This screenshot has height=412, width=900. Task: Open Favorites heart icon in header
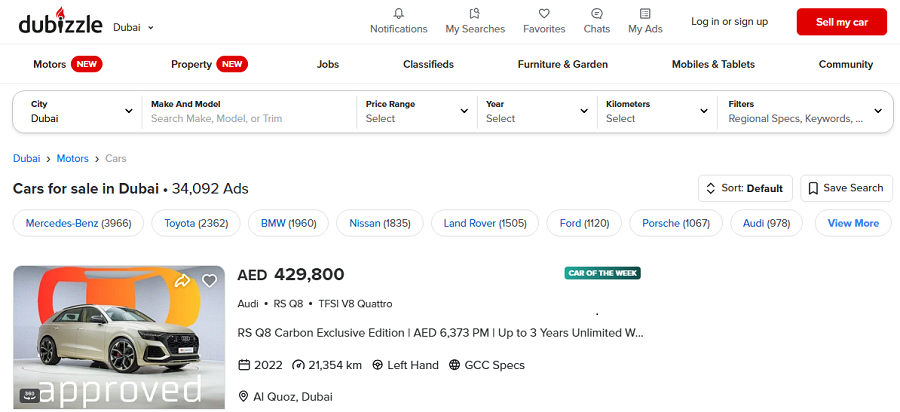[x=544, y=14]
